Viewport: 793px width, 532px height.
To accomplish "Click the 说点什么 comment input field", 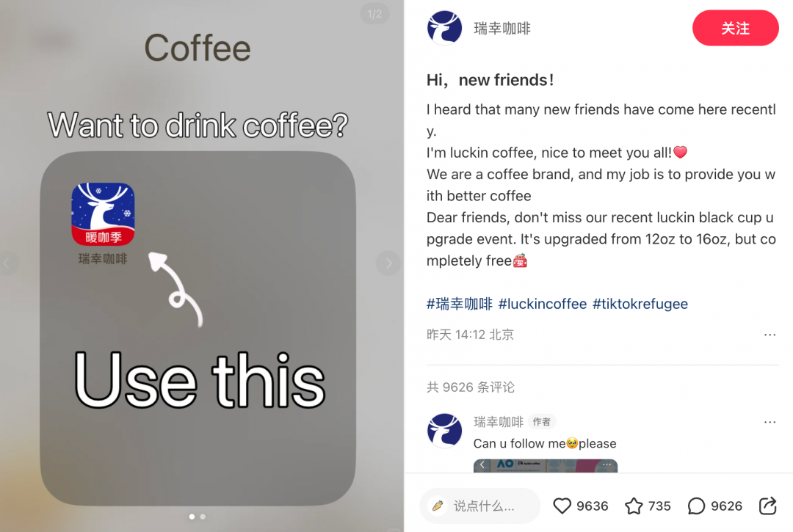I will [480, 506].
